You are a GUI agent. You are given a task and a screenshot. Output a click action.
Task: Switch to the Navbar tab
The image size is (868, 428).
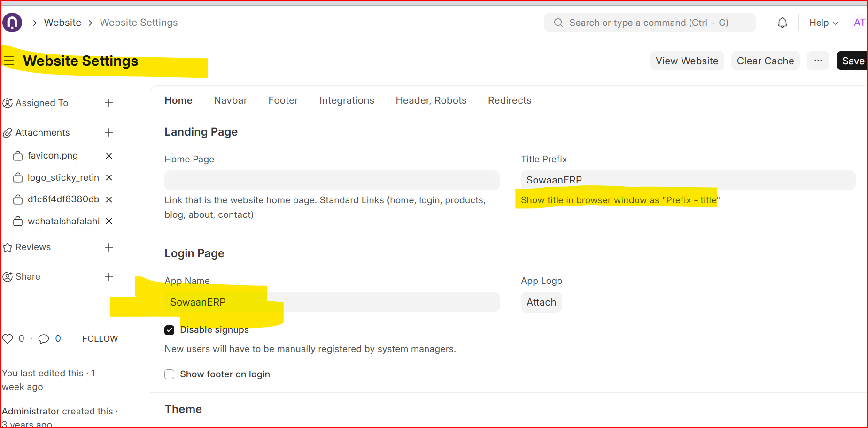coord(231,100)
